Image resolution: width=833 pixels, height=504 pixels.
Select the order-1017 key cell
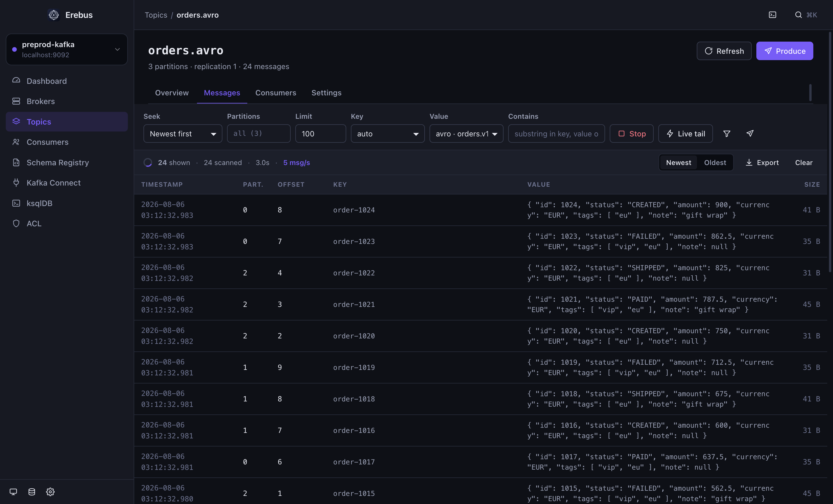[x=354, y=462]
